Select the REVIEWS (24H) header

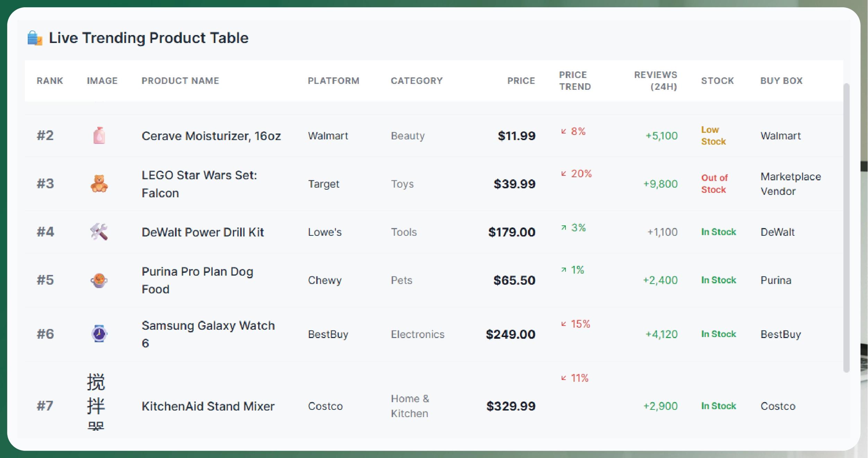656,80
